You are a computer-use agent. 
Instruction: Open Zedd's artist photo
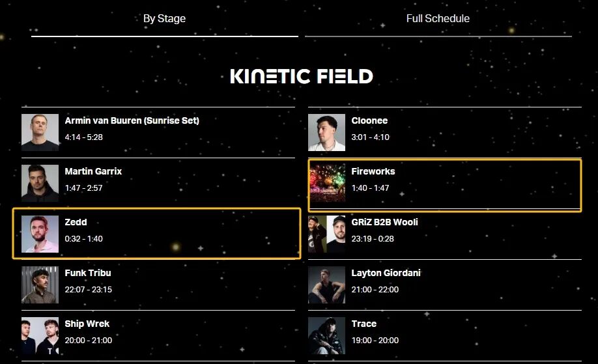click(40, 234)
